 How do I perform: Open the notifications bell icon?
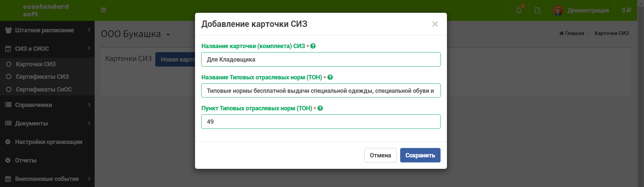[x=519, y=10]
